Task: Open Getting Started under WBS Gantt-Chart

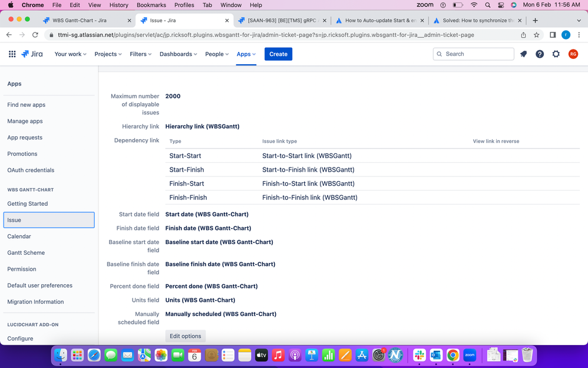Action: 27,203
